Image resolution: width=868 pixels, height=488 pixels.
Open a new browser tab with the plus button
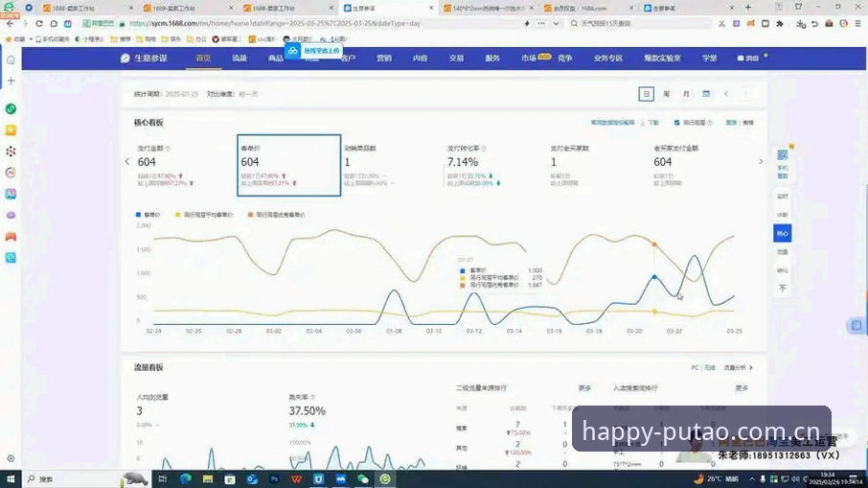(x=748, y=8)
